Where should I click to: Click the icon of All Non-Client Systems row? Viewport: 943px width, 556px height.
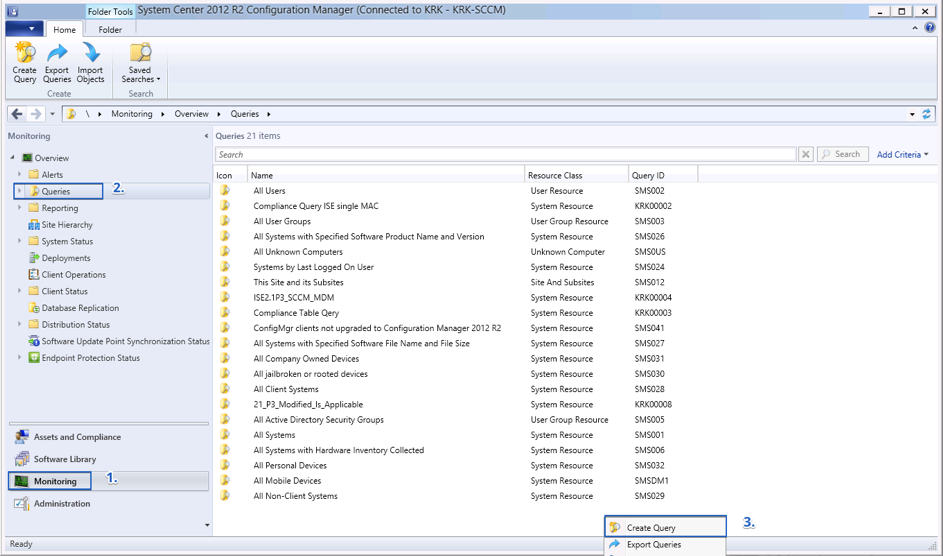click(x=225, y=495)
